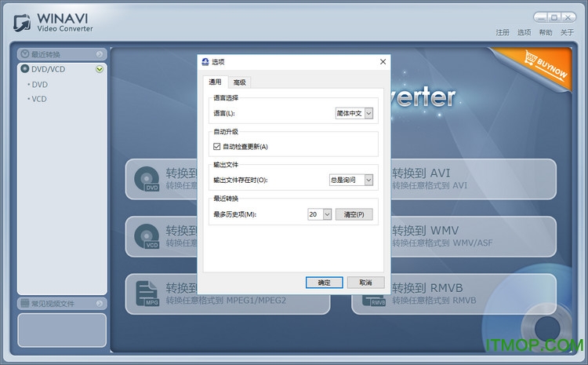Open the 输出文件存在时 dropdown
This screenshot has height=365, width=588.
coord(368,180)
